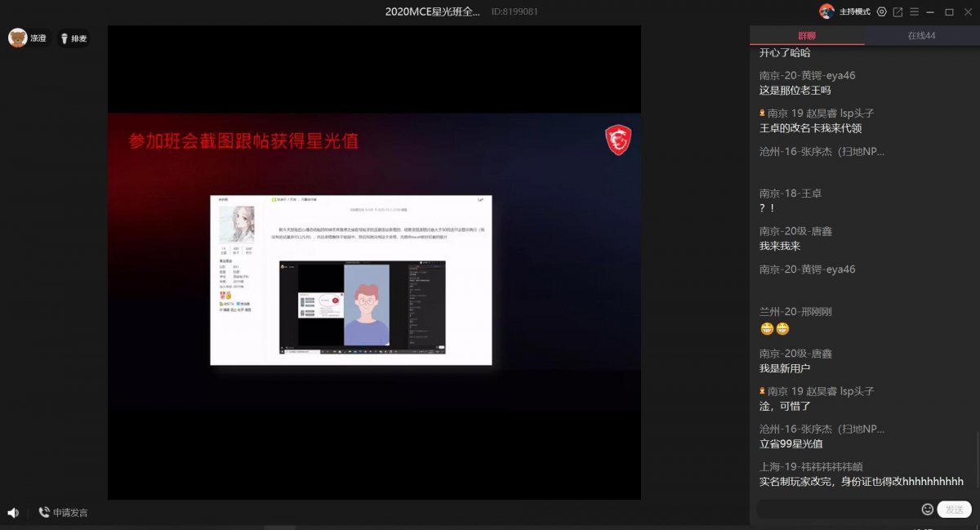980x530 pixels.
Task: Click the message starting 实名制玩家改完
Action: coord(862,482)
